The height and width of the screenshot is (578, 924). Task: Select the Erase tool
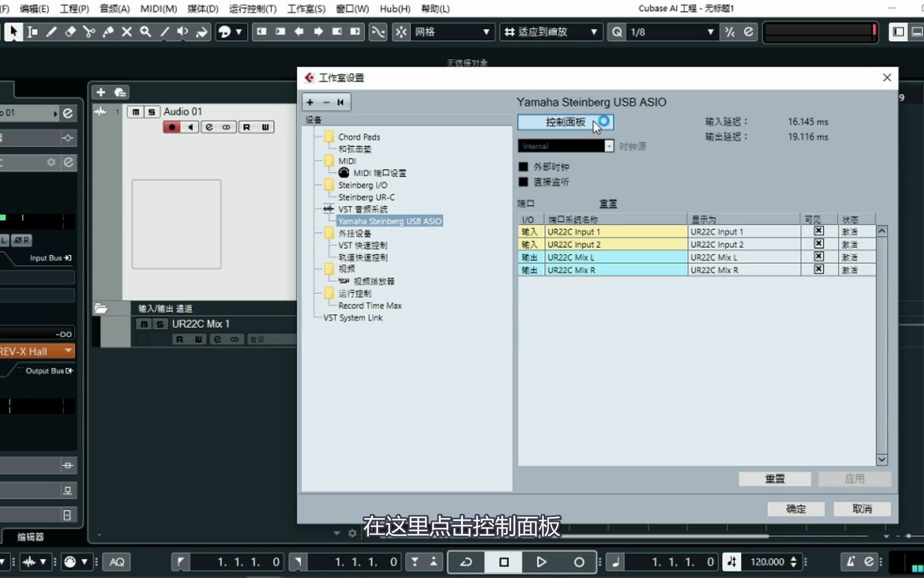point(70,32)
